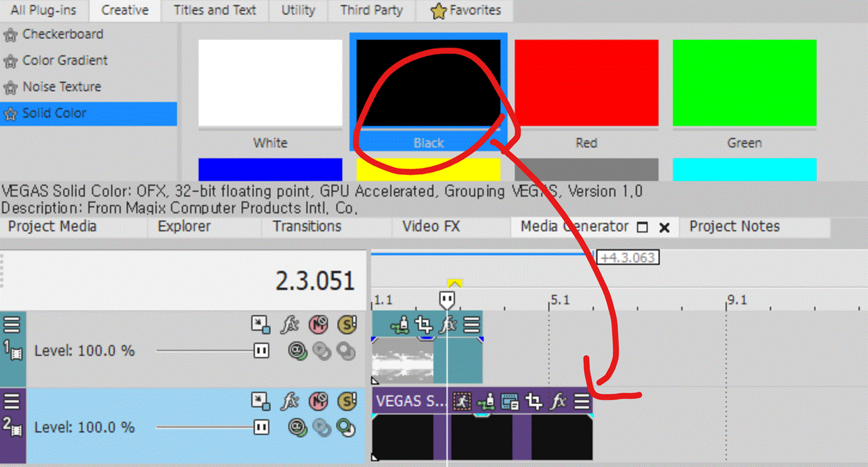Switch to Titles and Text tab
Screen dimensions: 868x467
pos(215,10)
